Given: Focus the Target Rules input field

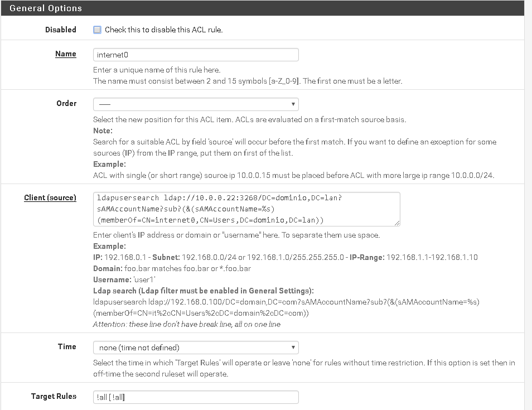Looking at the screenshot, I should click(195, 397).
